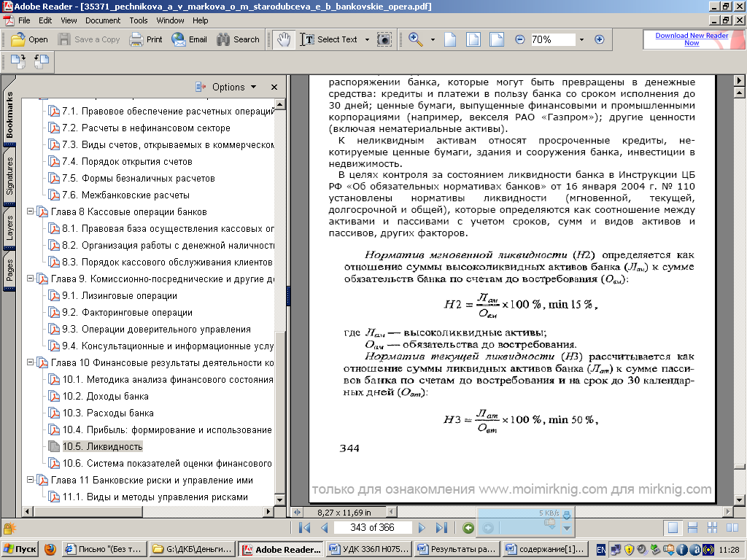Click the Пуск Start button

[x=20, y=549]
